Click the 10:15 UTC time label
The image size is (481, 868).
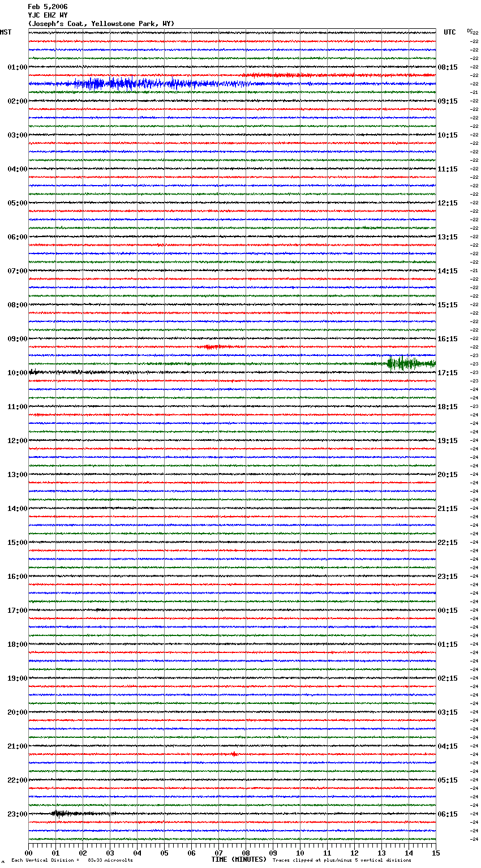448,135
